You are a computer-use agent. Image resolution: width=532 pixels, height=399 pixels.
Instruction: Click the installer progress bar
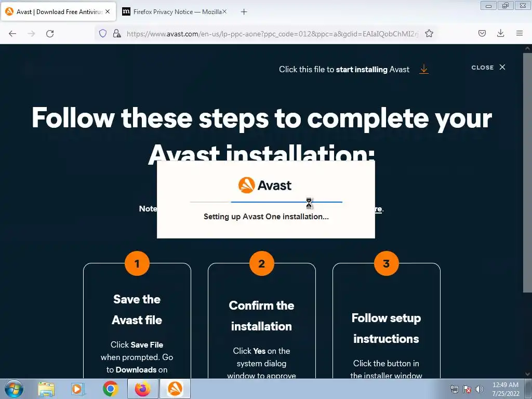pos(266,202)
